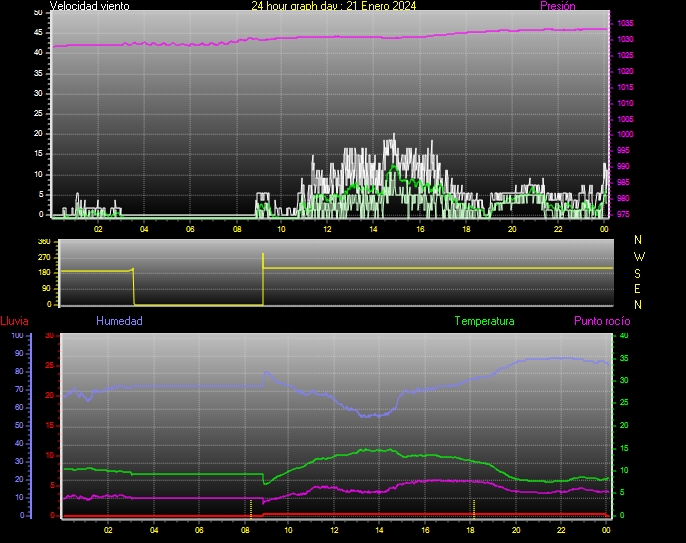Click the 90 wind direction axis value

(x=46, y=288)
